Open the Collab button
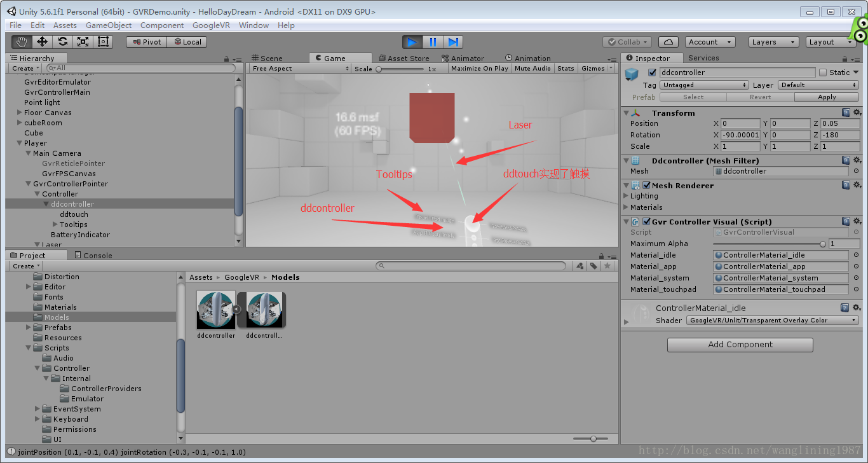The image size is (868, 463). click(627, 42)
